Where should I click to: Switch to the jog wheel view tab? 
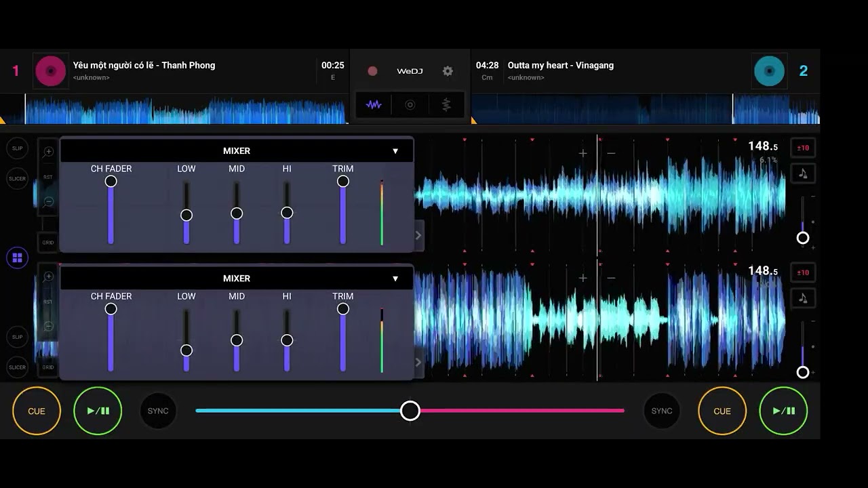pos(410,105)
